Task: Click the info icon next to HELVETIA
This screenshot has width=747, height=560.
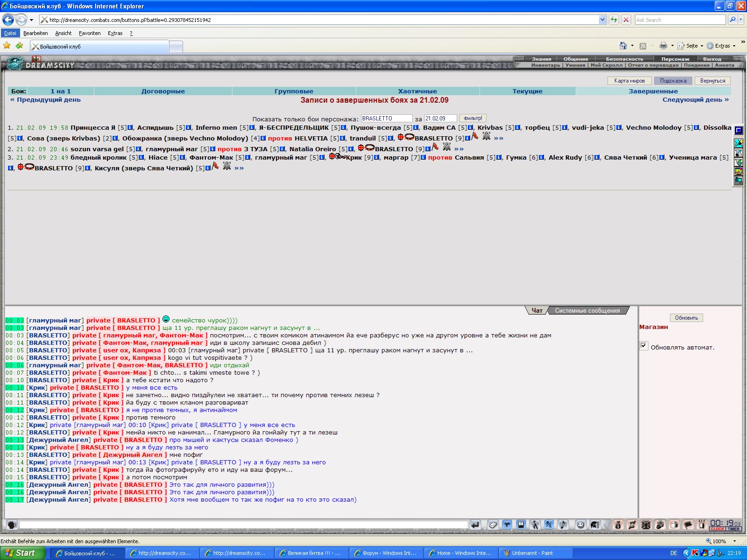Action: (343, 138)
